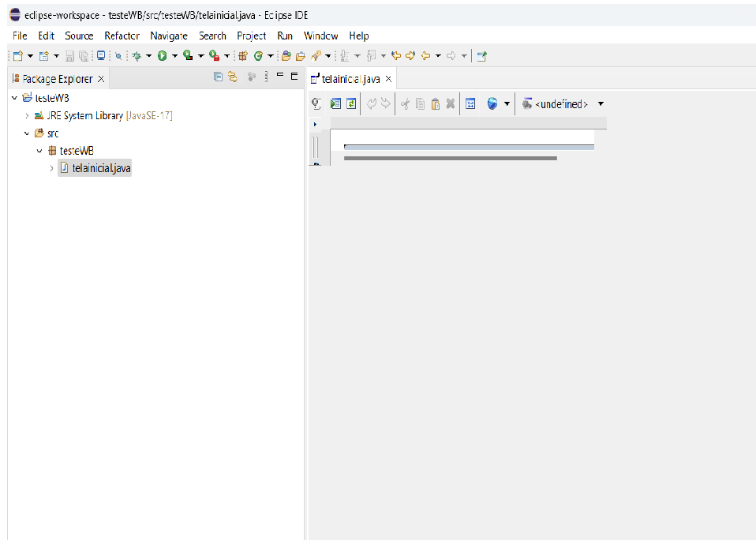The width and height of the screenshot is (756, 540).
Task: Open the Debug dropdown arrow
Action: click(149, 56)
